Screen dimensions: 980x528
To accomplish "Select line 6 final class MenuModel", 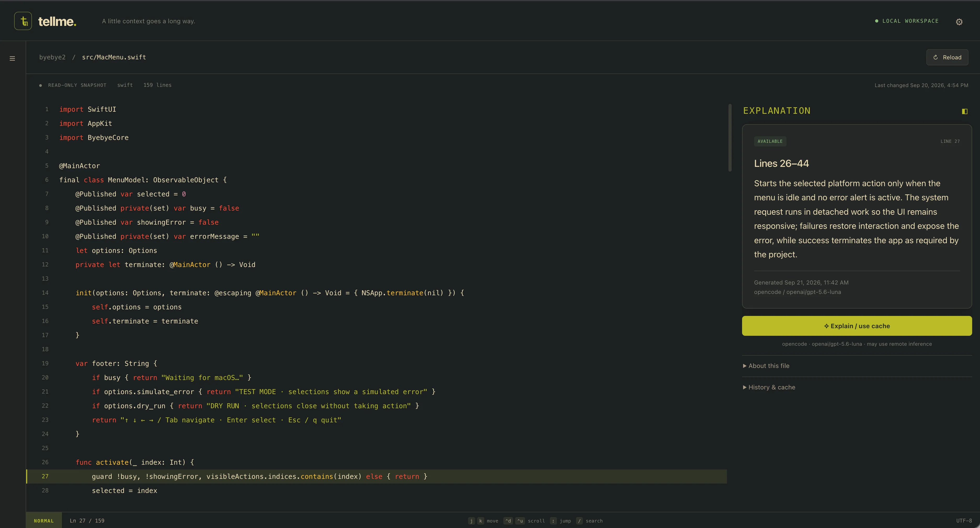I will point(377,180).
